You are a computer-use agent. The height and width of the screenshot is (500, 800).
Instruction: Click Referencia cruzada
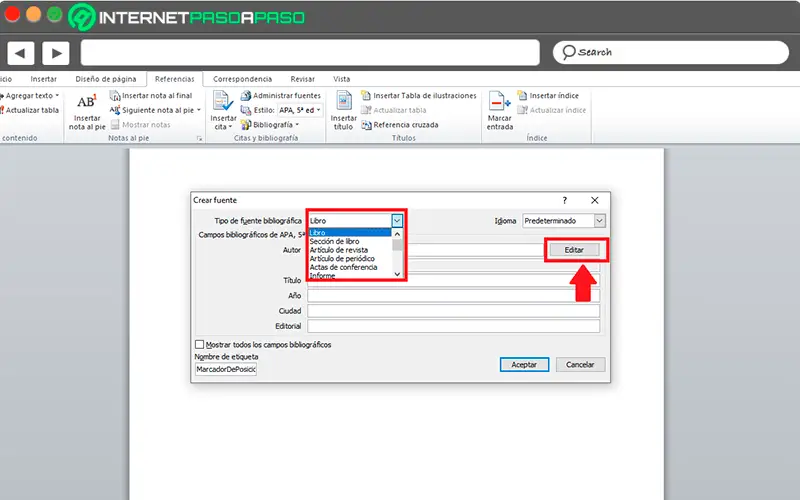(x=400, y=124)
